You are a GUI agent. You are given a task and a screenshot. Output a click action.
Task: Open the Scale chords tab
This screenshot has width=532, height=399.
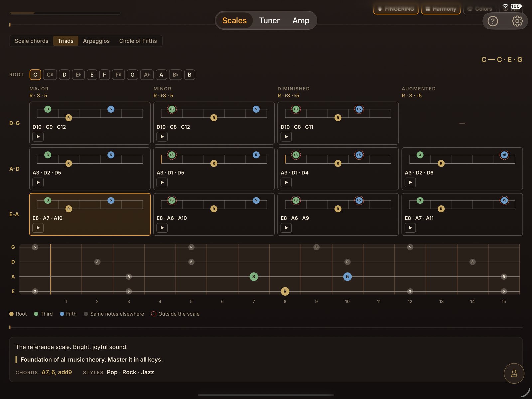tap(31, 41)
